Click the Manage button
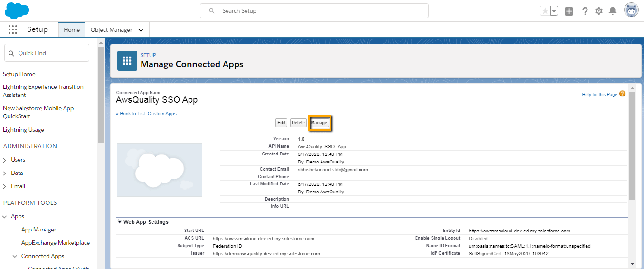The image size is (644, 269). (x=319, y=123)
